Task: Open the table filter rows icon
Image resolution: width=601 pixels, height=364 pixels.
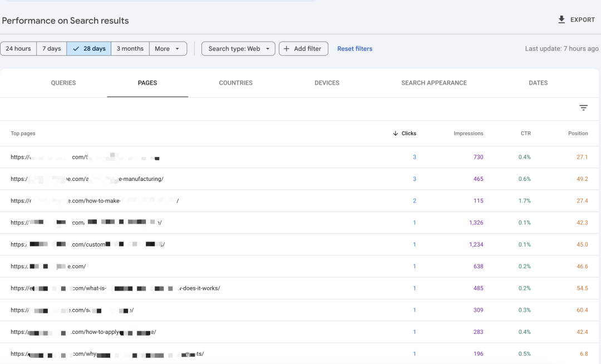Action: point(583,107)
